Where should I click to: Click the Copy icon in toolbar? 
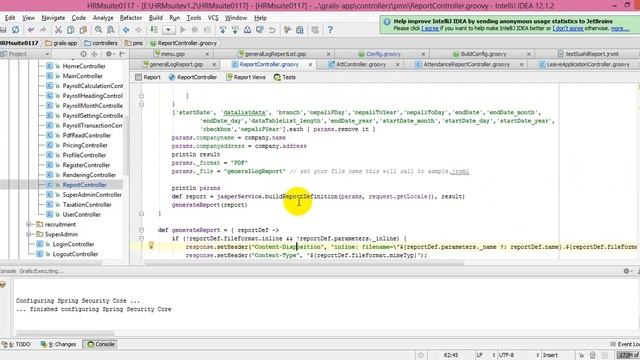point(71,30)
